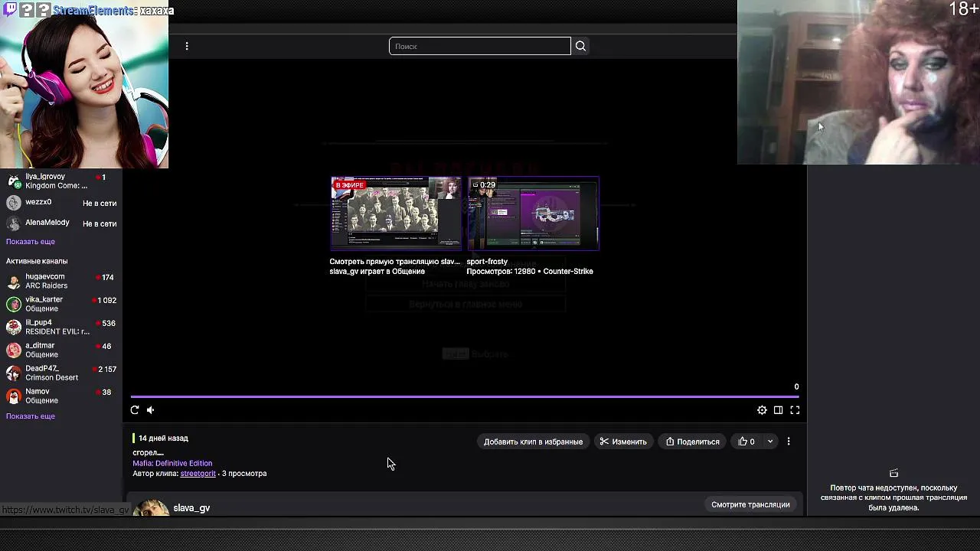Open a_ditmar channel in sidebar

(x=61, y=350)
